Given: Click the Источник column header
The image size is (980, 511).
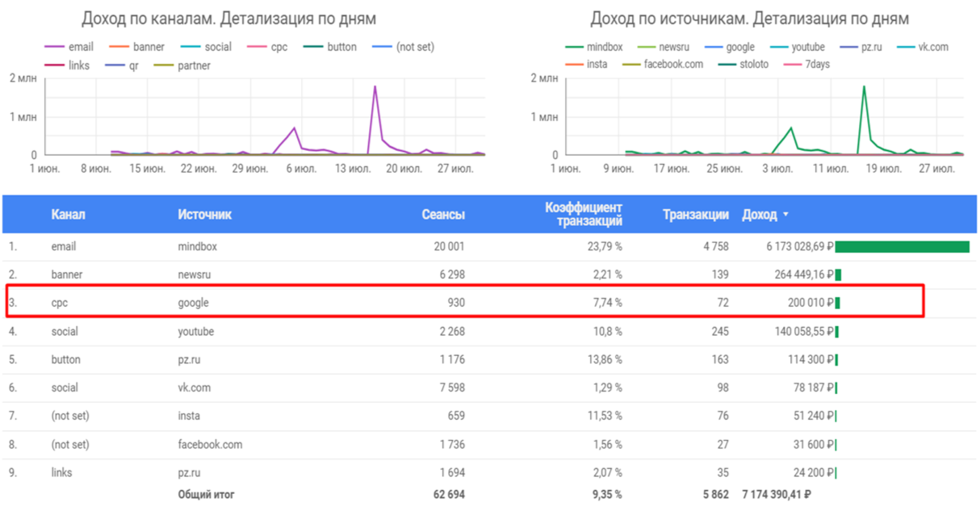Looking at the screenshot, I should [204, 215].
